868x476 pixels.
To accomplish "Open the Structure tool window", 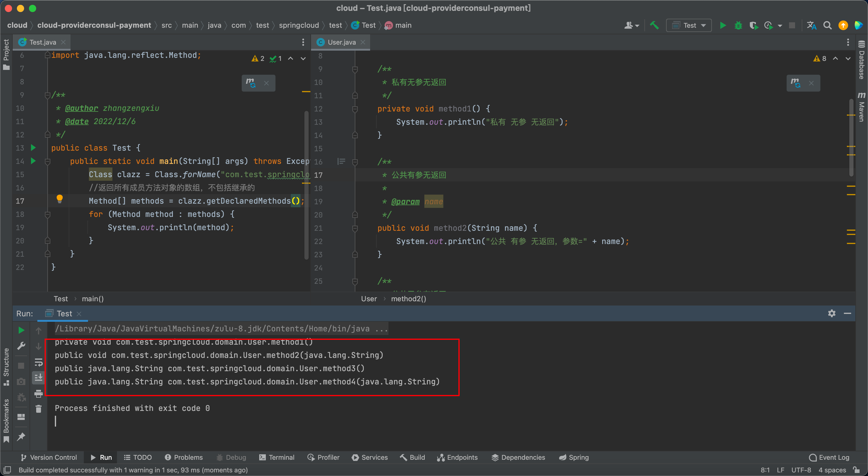I will 6,367.
